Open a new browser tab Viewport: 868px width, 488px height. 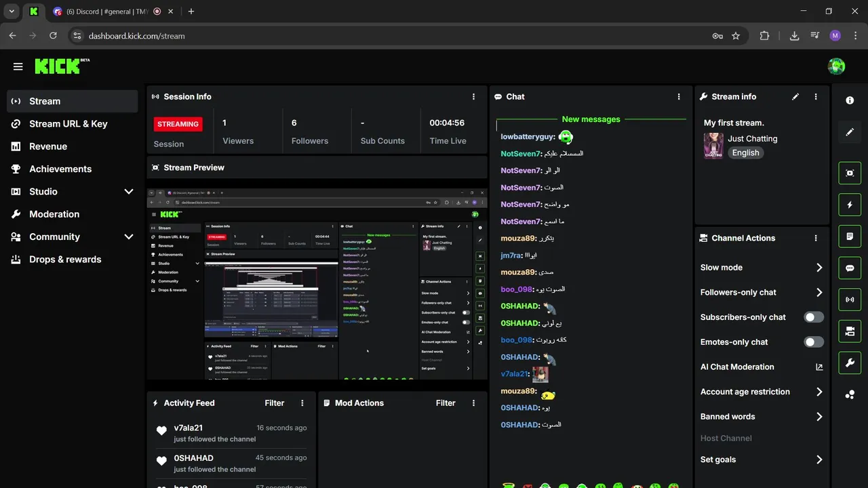tap(191, 12)
